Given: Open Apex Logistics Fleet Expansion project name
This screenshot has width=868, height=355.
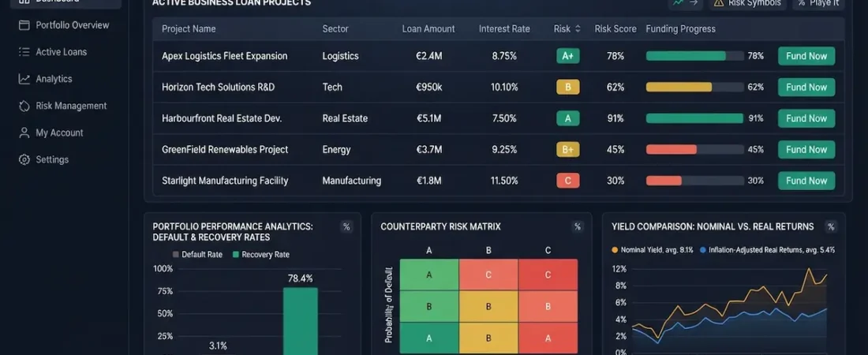Looking at the screenshot, I should [225, 56].
